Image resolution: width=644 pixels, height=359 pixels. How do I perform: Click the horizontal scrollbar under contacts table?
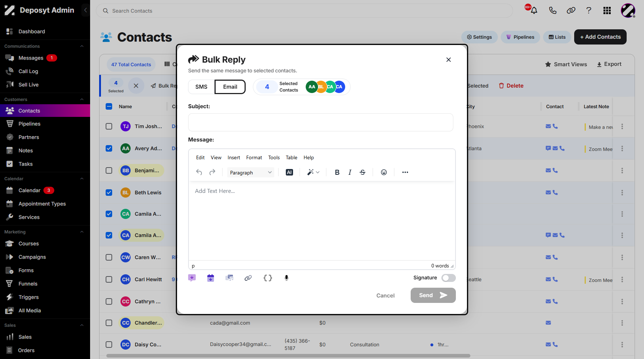tap(288, 356)
